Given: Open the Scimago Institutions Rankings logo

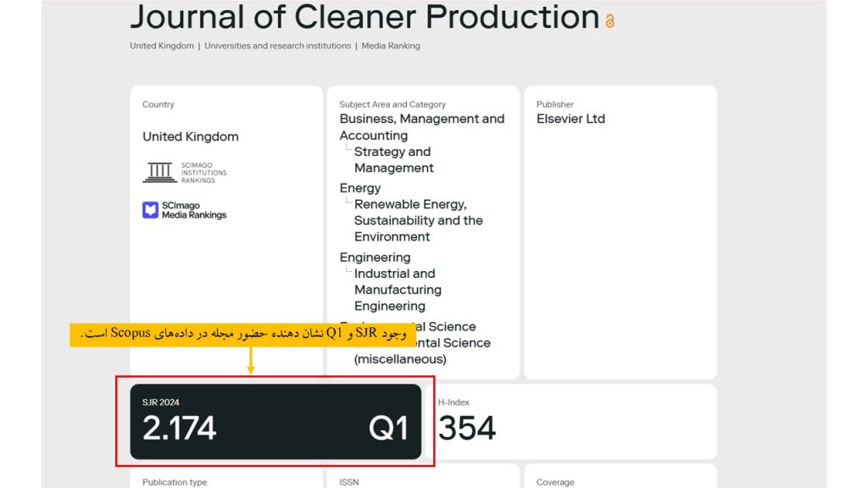Looking at the screenshot, I should click(x=185, y=173).
